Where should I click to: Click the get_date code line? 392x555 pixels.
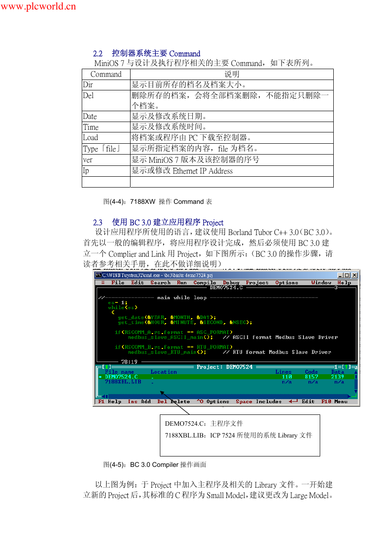[167, 317]
